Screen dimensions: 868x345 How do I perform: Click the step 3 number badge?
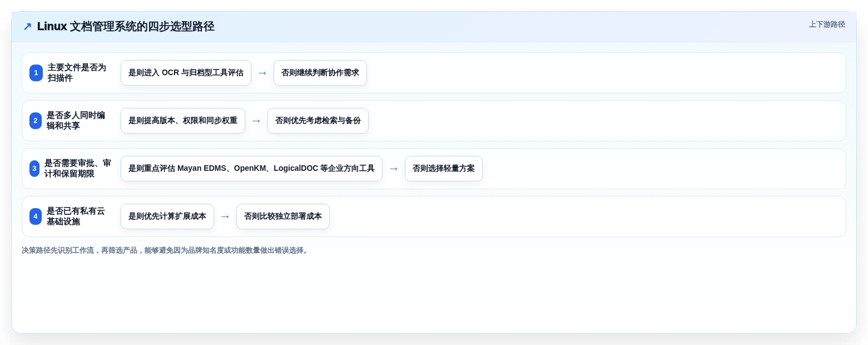(34, 169)
